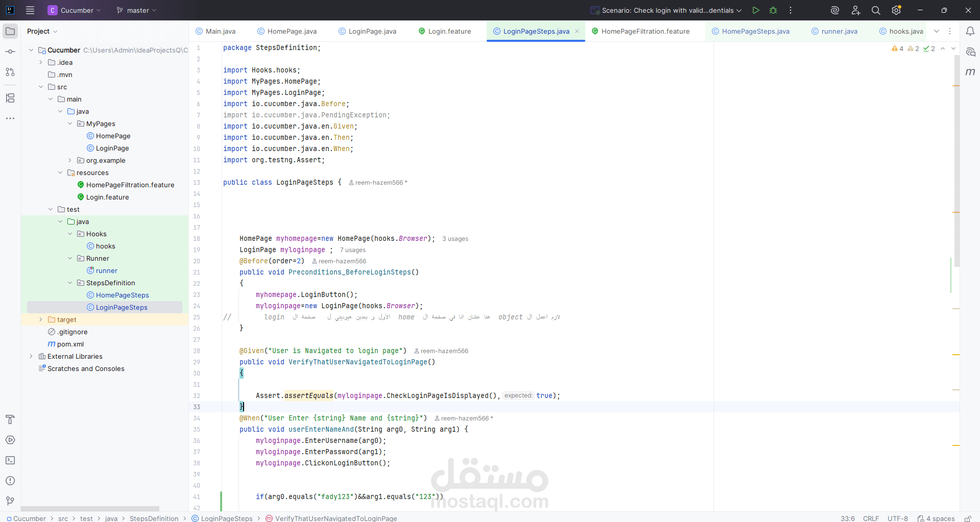Image resolution: width=980 pixels, height=522 pixels.
Task: Open the Commit tool window
Action: (10, 52)
